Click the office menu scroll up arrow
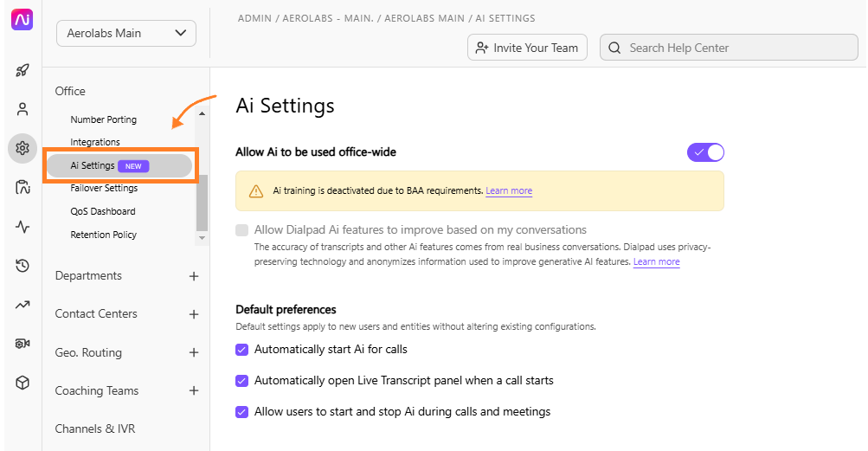Image resolution: width=868 pixels, height=451 pixels. [x=202, y=113]
